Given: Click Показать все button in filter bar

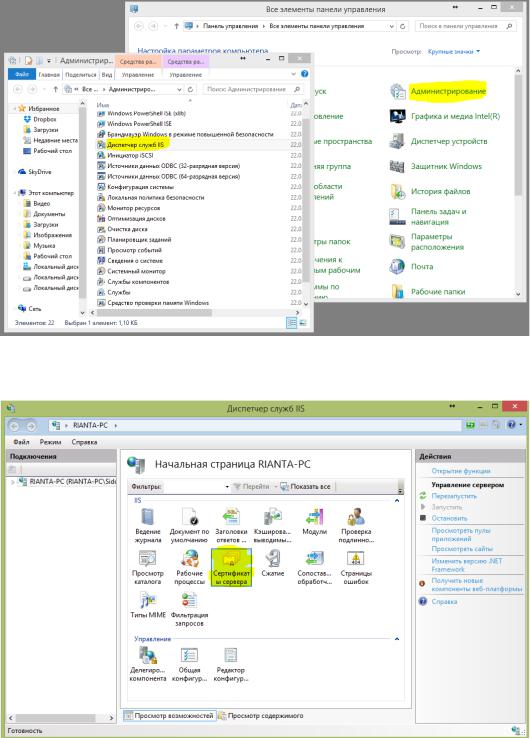Looking at the screenshot, I should coord(306,487).
